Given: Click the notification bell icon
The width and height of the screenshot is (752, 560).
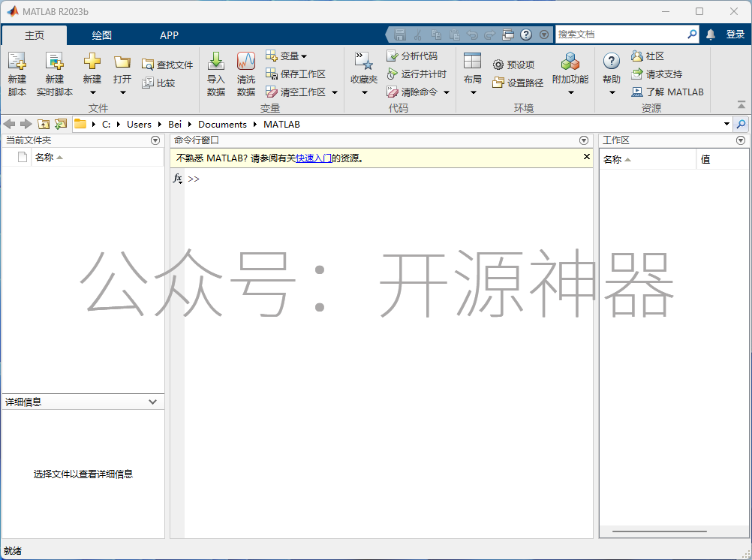Looking at the screenshot, I should pyautogui.click(x=711, y=34).
